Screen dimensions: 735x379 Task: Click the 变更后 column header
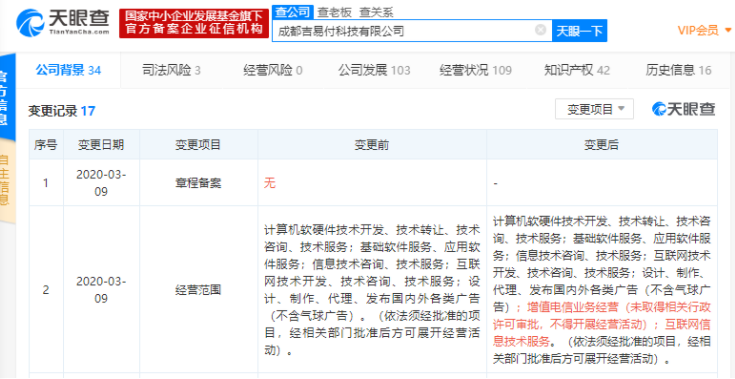point(601,145)
